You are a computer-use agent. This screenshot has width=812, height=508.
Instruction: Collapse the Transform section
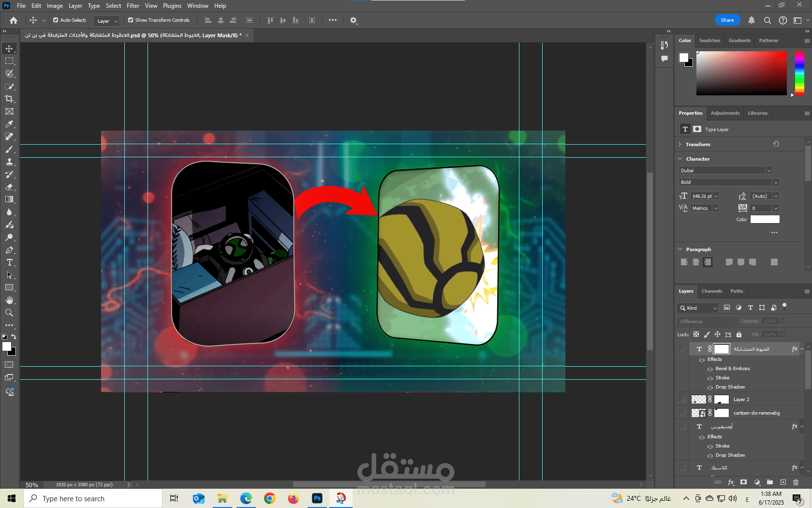[680, 145]
